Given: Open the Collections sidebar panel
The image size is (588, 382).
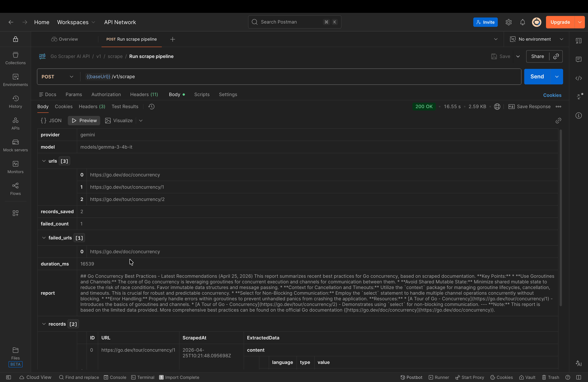Looking at the screenshot, I should (15, 58).
